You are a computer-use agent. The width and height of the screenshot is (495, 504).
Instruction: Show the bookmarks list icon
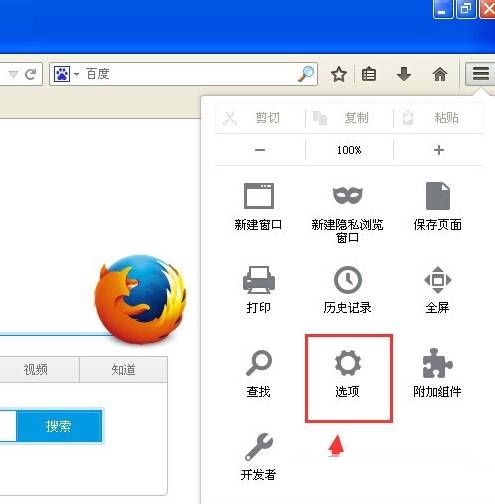369,74
